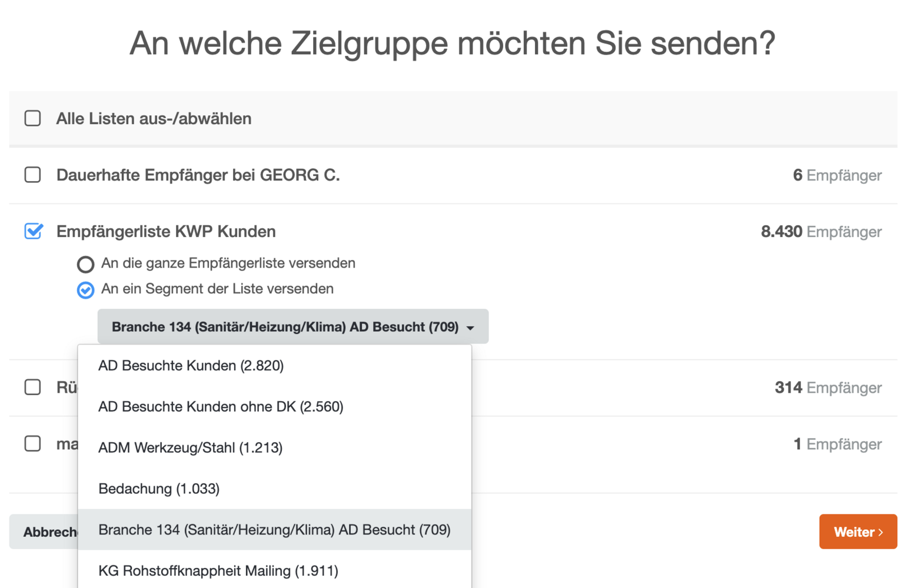Uncheck the 'Empfängerliste KWP Kunden' checkbox
This screenshot has width=918, height=588.
coord(34,231)
